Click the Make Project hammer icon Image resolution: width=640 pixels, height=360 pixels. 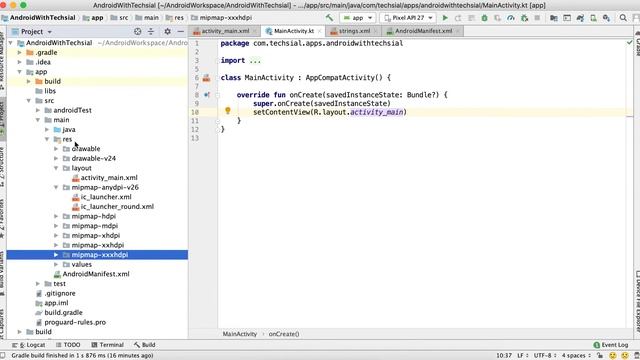coord(329,18)
